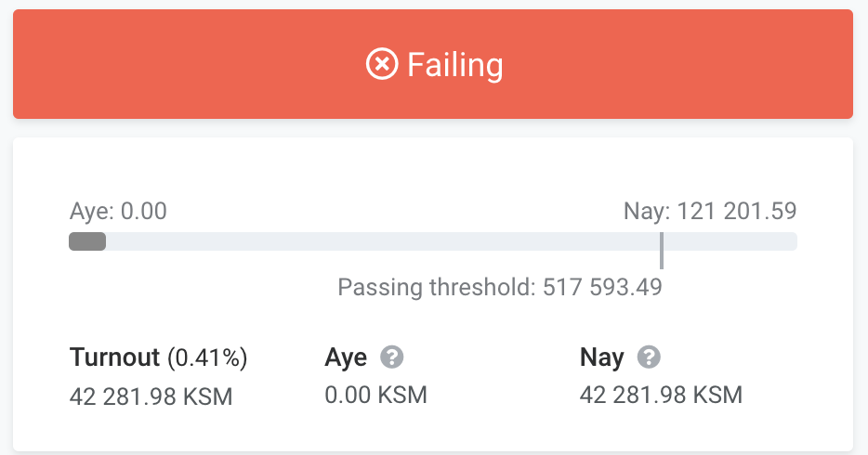The width and height of the screenshot is (868, 455).
Task: Select the 0.00 KSM Aye amount
Action: point(375,396)
